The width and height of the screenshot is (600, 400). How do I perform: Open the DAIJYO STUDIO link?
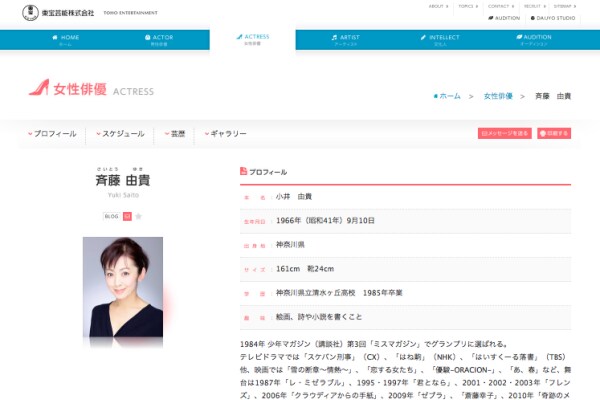tap(553, 18)
